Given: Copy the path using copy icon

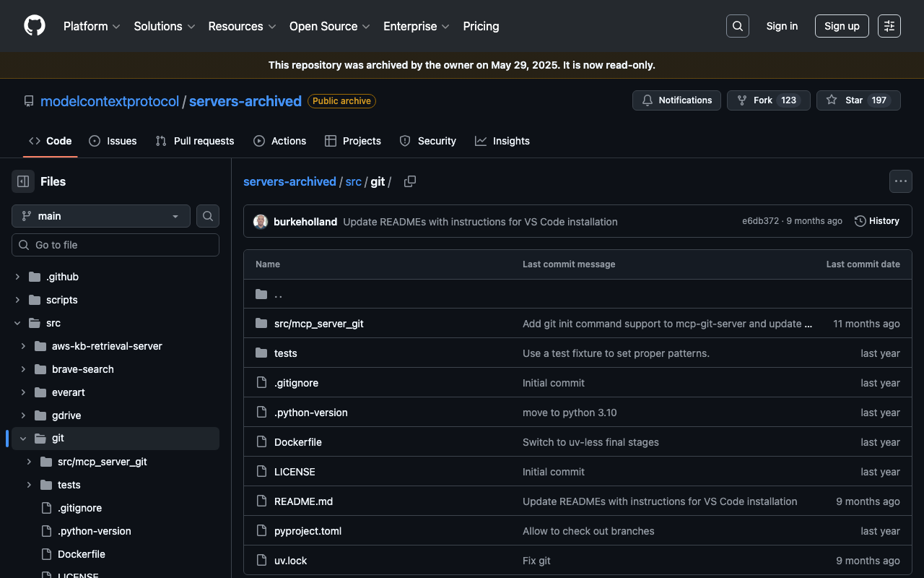Looking at the screenshot, I should (409, 181).
